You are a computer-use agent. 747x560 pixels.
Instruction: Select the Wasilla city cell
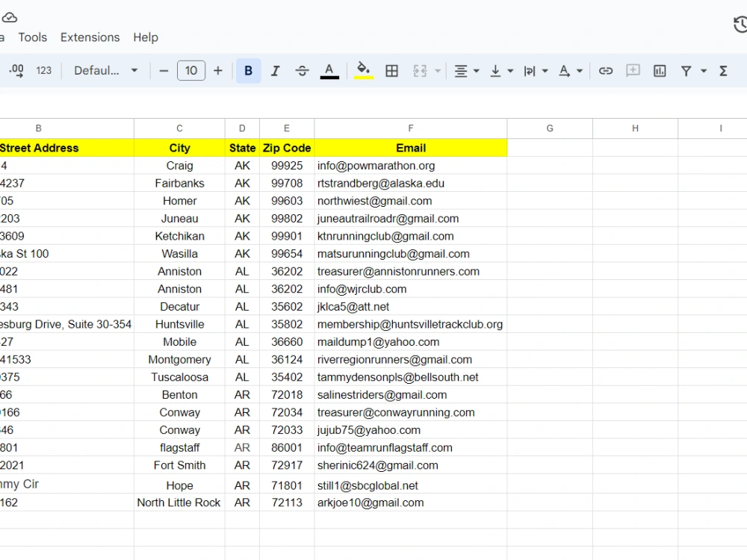pos(179,253)
